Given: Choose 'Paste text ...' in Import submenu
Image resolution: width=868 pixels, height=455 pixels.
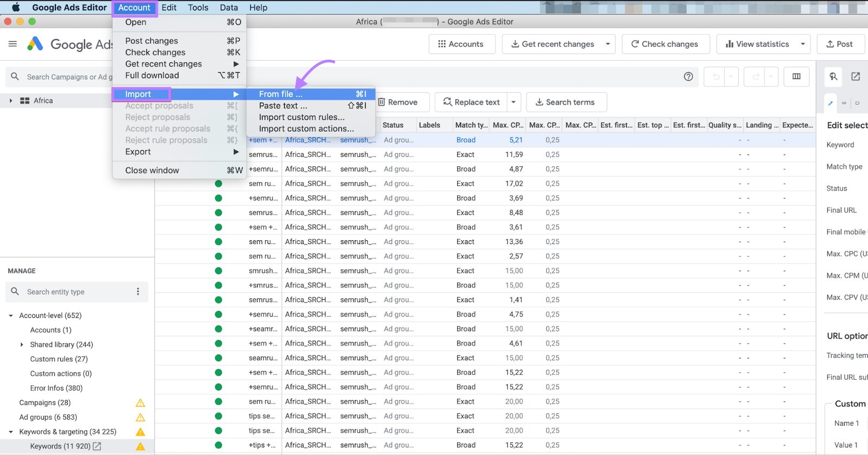Looking at the screenshot, I should click(x=310, y=106).
